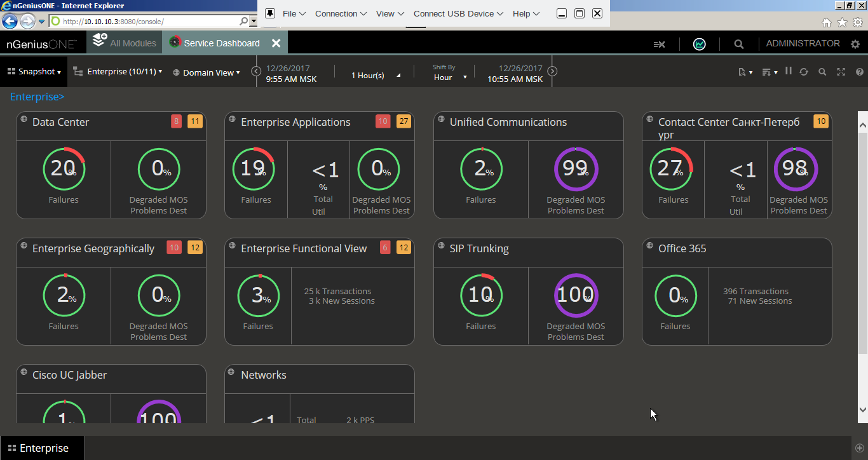
Task: Open the Unified Communications tile title
Action: pyautogui.click(x=508, y=122)
